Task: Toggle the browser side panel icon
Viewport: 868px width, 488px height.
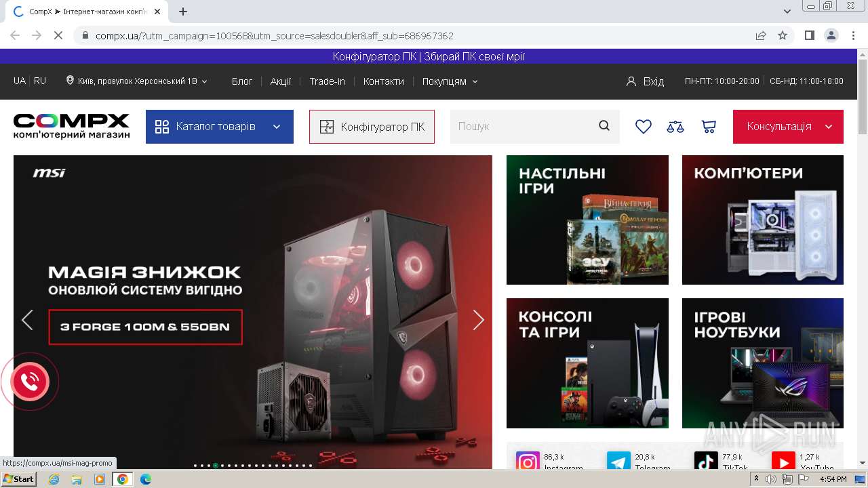Action: (809, 35)
